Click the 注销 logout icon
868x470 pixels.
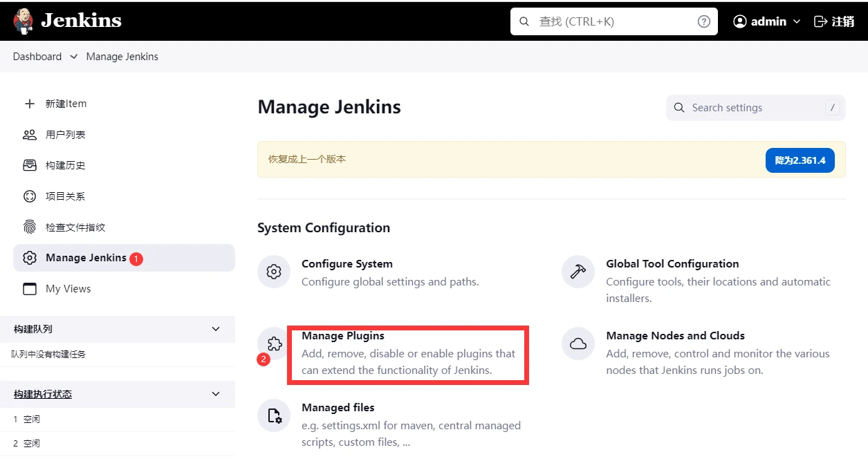coord(820,21)
